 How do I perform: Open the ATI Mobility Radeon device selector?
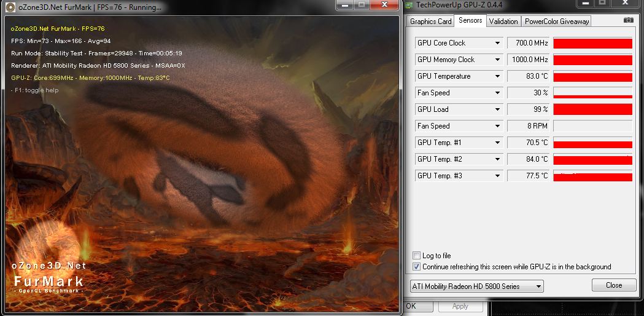pos(477,286)
